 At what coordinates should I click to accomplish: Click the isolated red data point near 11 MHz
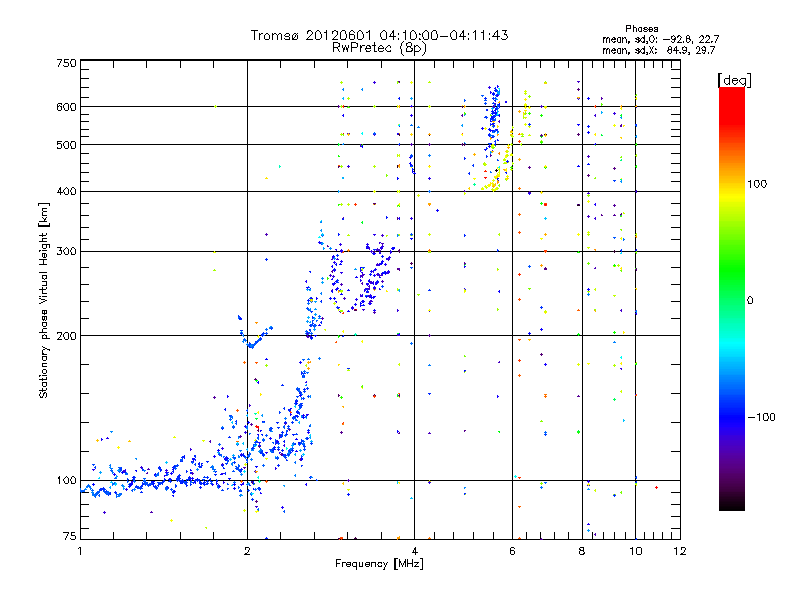pyautogui.click(x=656, y=488)
